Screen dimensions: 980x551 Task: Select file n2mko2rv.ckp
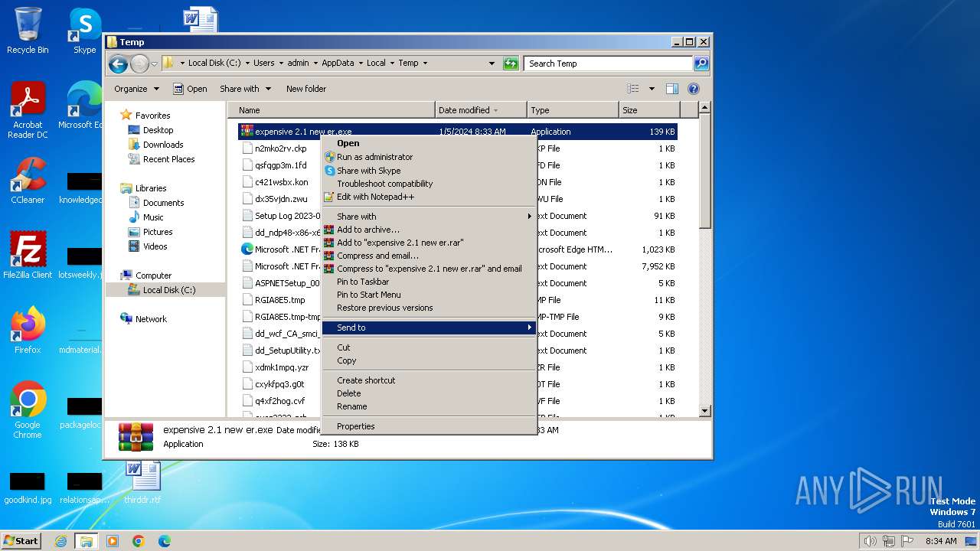coord(280,148)
